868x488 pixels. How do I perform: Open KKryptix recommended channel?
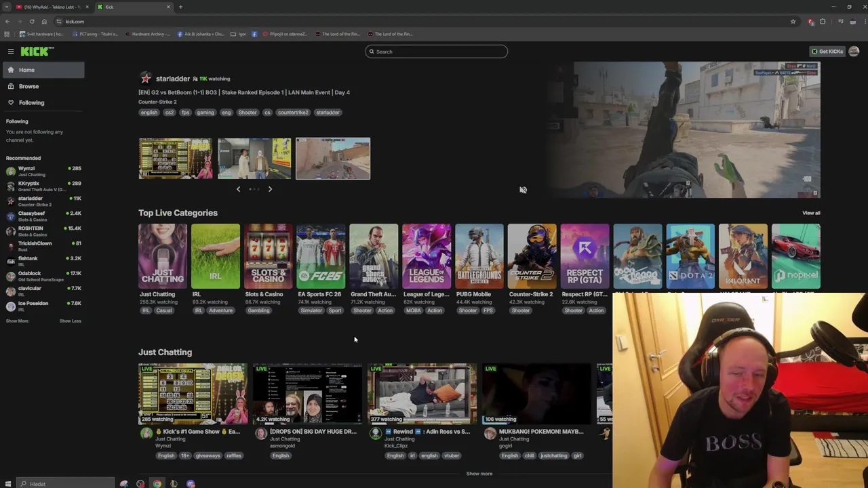(x=43, y=186)
